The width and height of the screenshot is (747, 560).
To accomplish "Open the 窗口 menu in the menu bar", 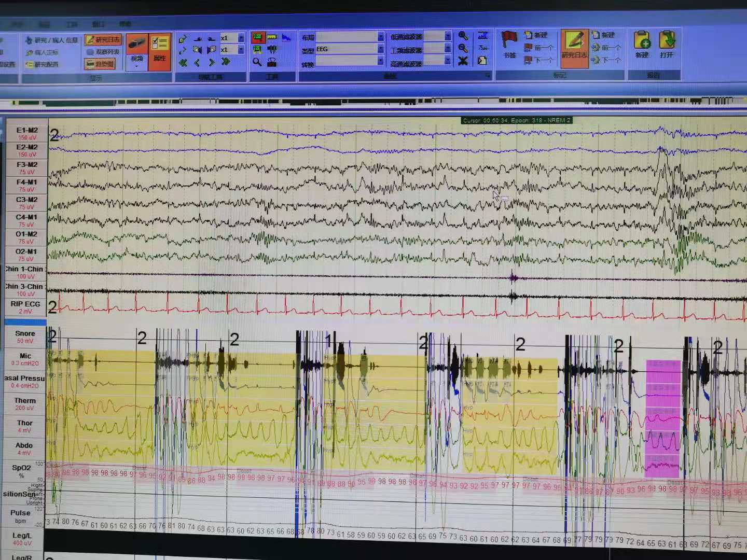I will (x=98, y=24).
